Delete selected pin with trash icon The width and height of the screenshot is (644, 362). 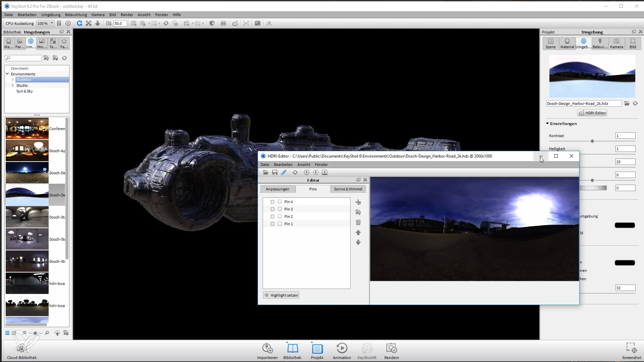358,223
